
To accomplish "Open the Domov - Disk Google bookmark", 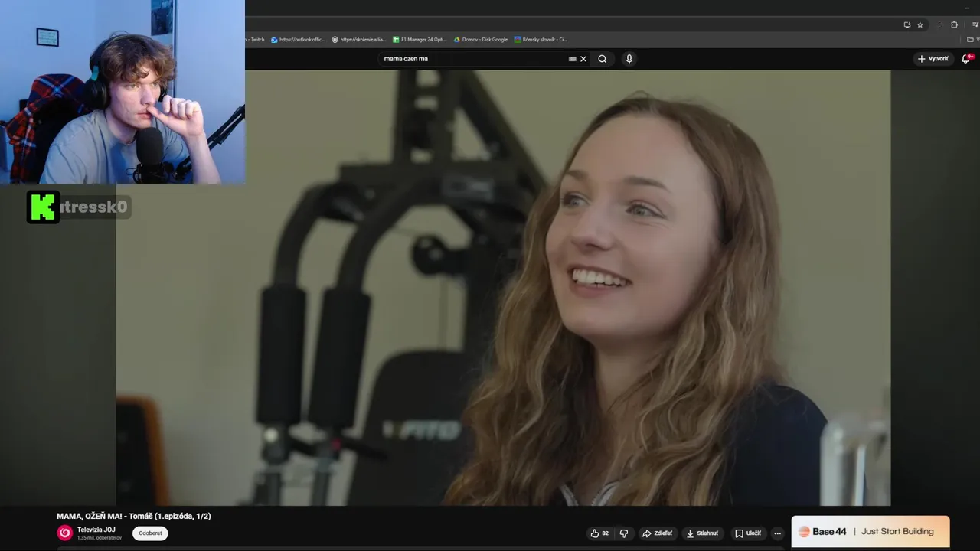I will pyautogui.click(x=481, y=39).
